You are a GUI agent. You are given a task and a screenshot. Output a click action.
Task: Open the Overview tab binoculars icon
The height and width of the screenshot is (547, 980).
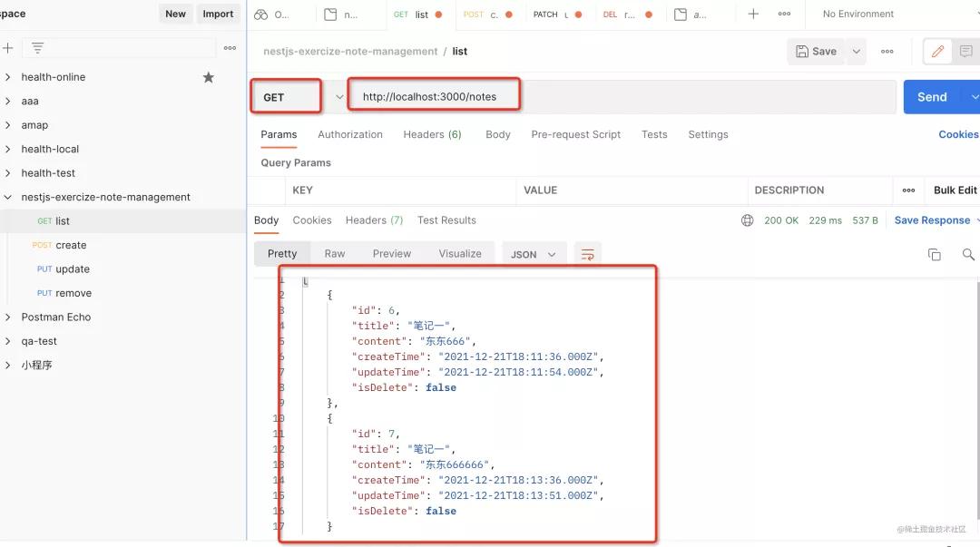[x=260, y=15]
